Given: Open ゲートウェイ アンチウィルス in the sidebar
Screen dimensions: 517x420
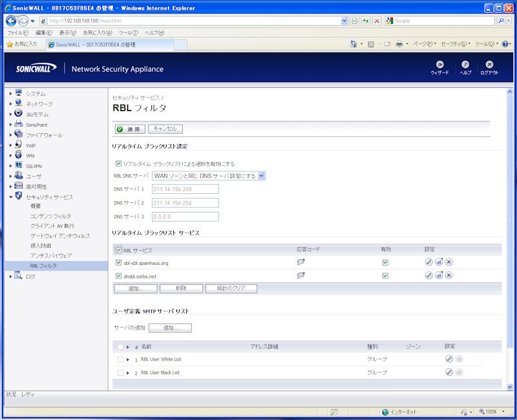Looking at the screenshot, I should click(60, 236).
